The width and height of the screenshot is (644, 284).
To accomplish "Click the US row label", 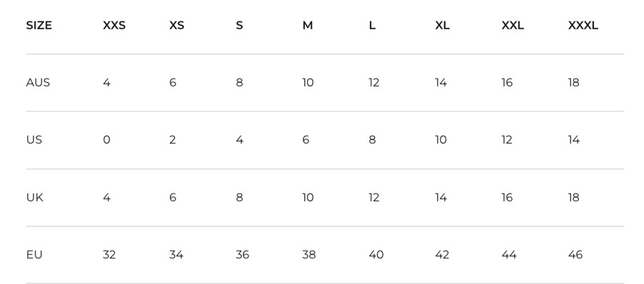I will pos(34,140).
